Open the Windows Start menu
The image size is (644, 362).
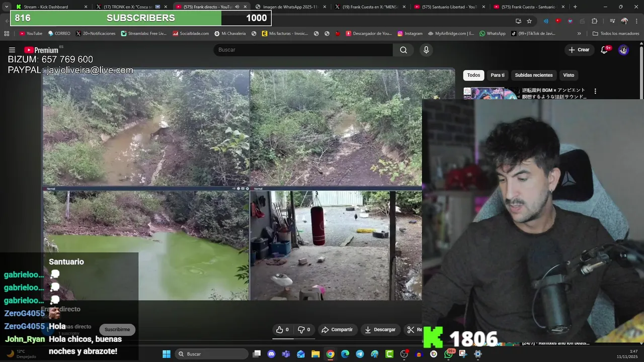tap(166, 354)
